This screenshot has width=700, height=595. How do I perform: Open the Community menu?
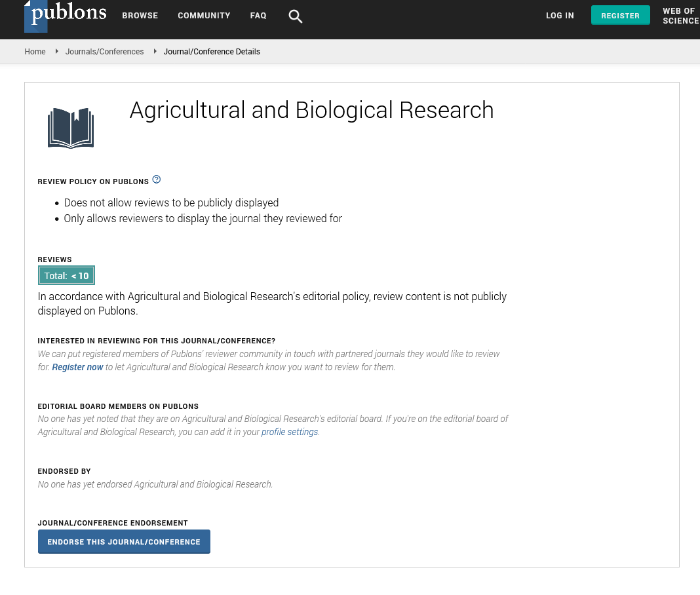(204, 16)
